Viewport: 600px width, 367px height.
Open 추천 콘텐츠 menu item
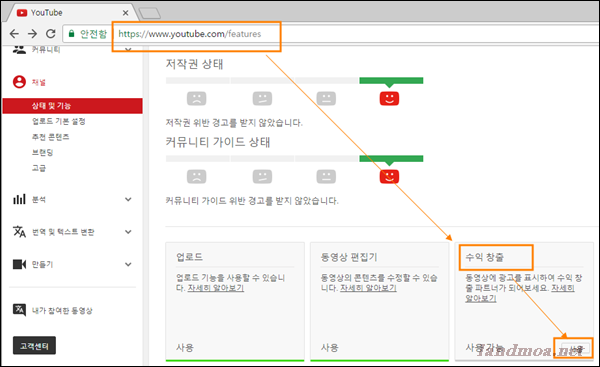pos(51,137)
